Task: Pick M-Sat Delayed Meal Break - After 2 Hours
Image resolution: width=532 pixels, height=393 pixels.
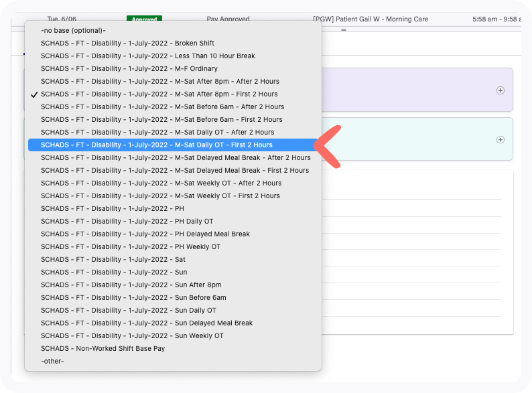Action: [176, 158]
